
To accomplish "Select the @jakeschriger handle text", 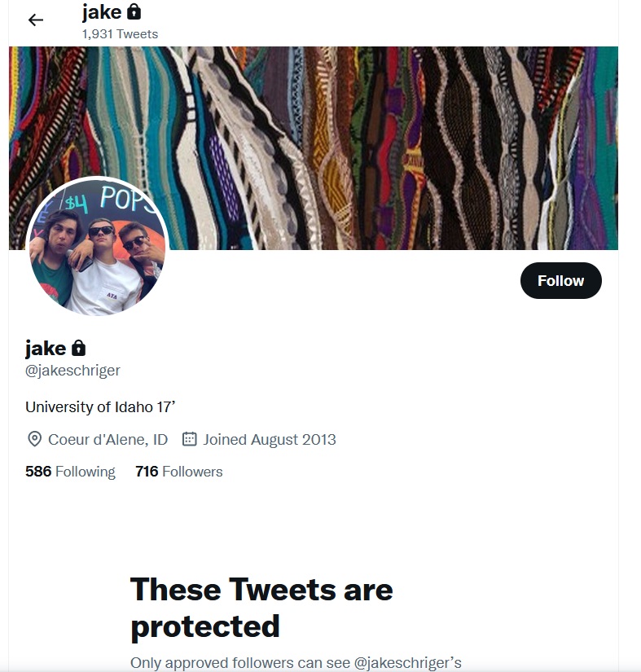I will point(72,370).
